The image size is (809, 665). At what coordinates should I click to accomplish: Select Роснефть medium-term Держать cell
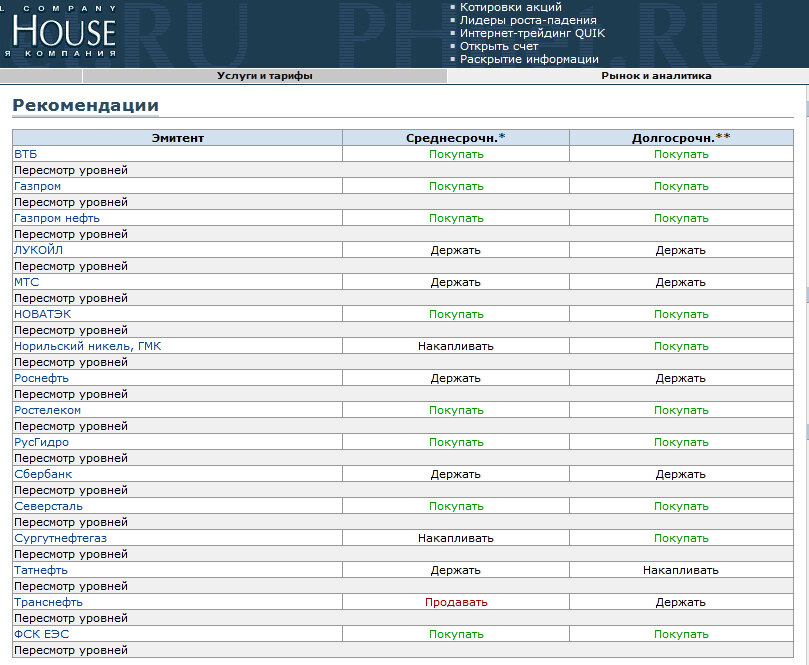pyautogui.click(x=456, y=378)
